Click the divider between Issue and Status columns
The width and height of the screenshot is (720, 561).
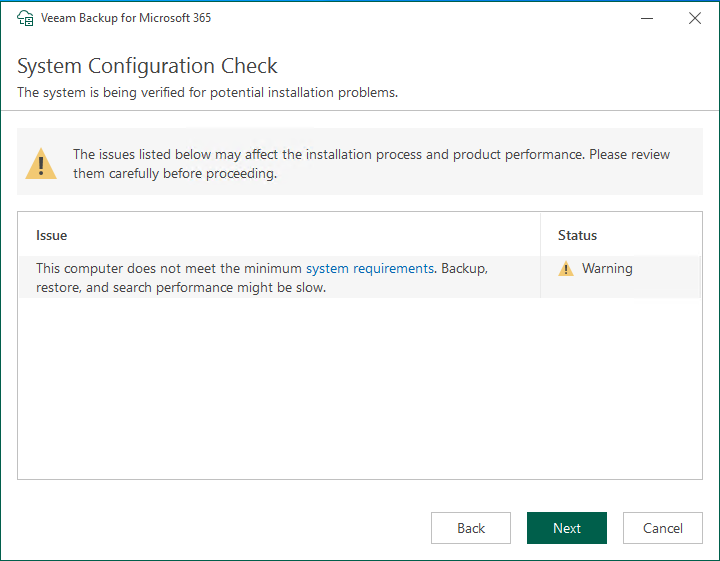tap(540, 235)
